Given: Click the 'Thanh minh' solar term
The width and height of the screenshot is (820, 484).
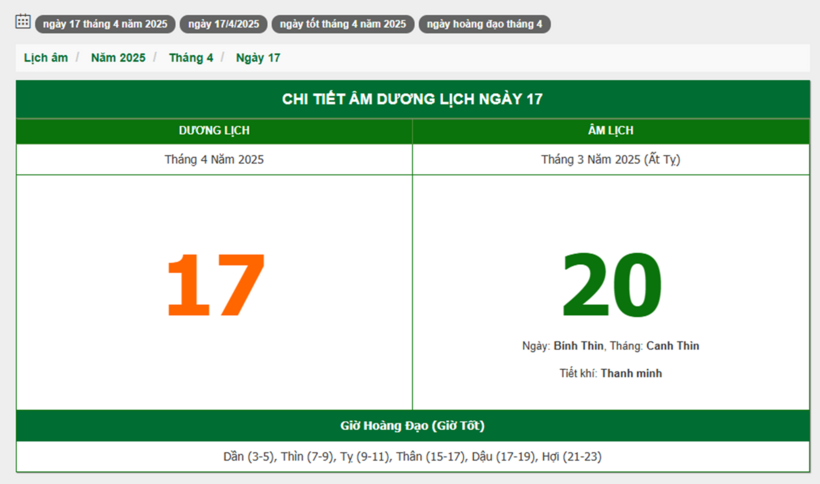Looking at the screenshot, I should click(631, 373).
